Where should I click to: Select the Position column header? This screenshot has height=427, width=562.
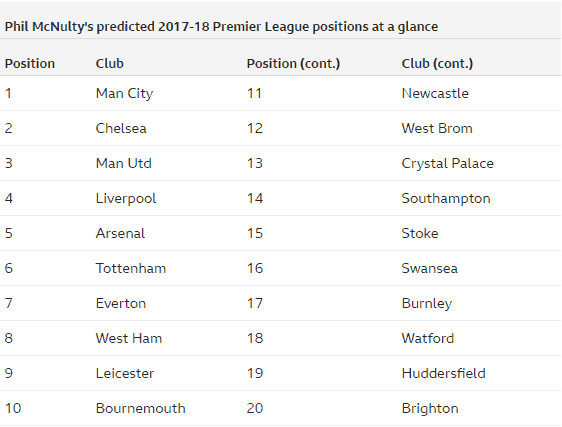[30, 63]
